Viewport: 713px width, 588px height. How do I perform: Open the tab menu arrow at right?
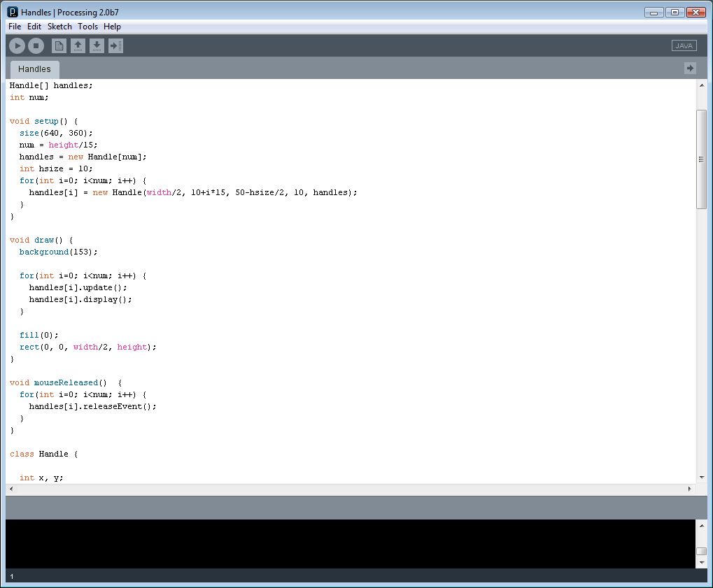[x=690, y=68]
